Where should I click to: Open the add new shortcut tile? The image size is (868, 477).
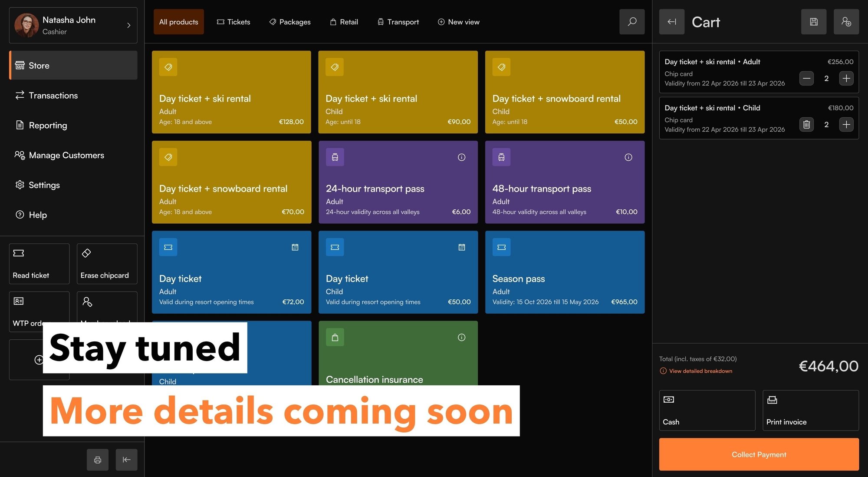point(39,360)
